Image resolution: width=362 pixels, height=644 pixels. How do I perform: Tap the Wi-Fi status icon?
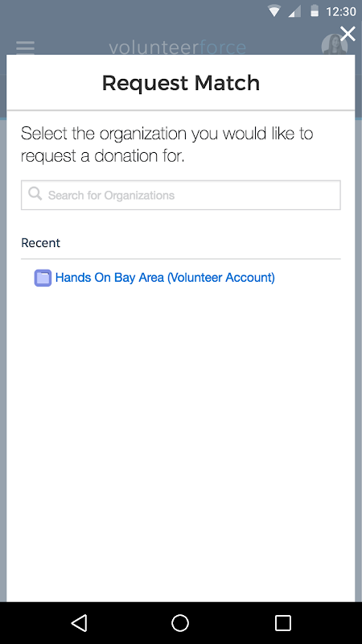274,11
